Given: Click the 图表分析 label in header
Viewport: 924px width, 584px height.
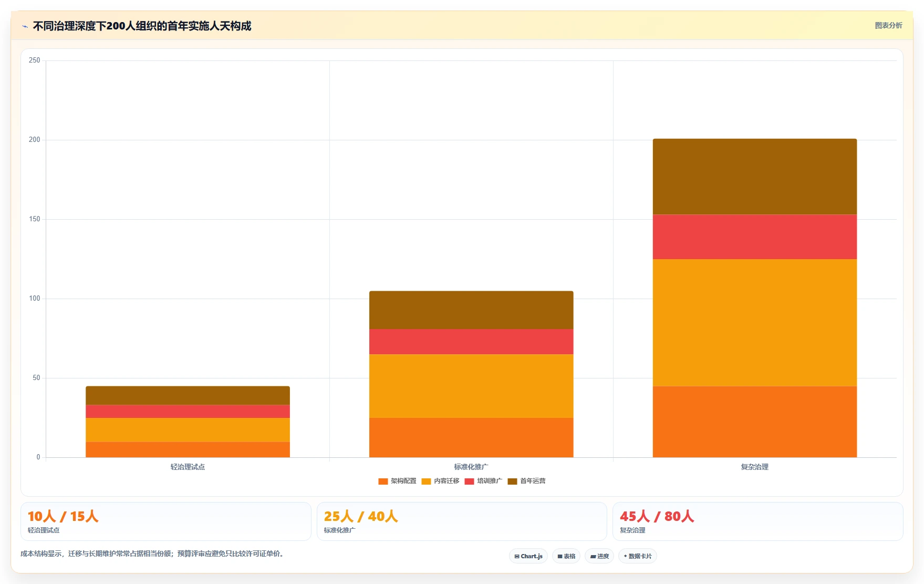Looking at the screenshot, I should click(888, 25).
